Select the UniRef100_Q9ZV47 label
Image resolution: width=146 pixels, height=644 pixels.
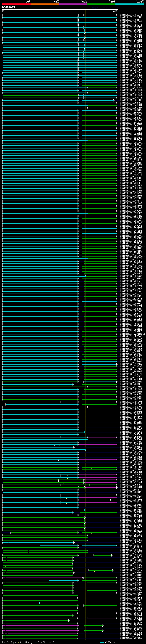coord(131,480)
